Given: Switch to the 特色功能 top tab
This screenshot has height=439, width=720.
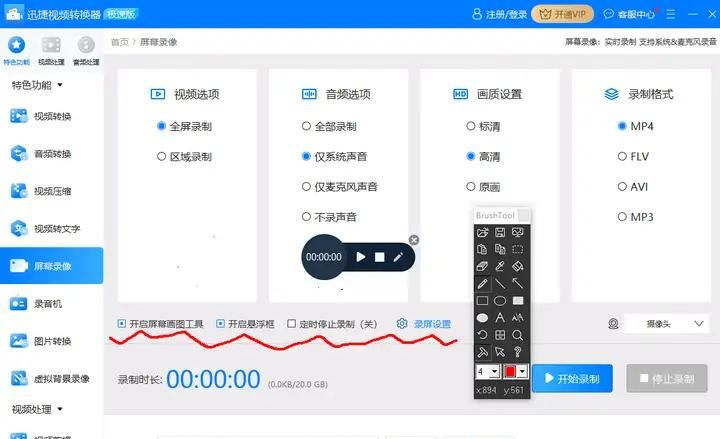Looking at the screenshot, I should [17, 51].
